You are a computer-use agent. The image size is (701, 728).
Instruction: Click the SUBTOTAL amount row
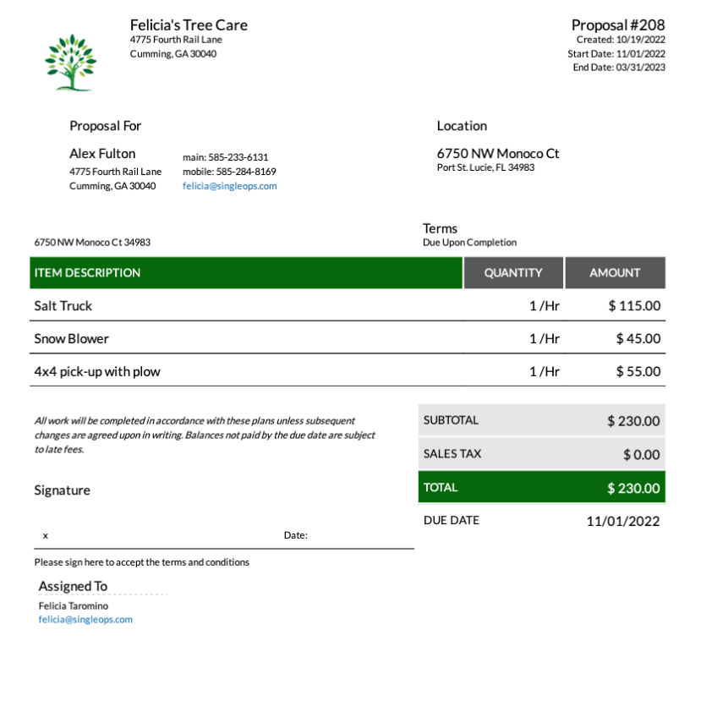click(x=541, y=421)
